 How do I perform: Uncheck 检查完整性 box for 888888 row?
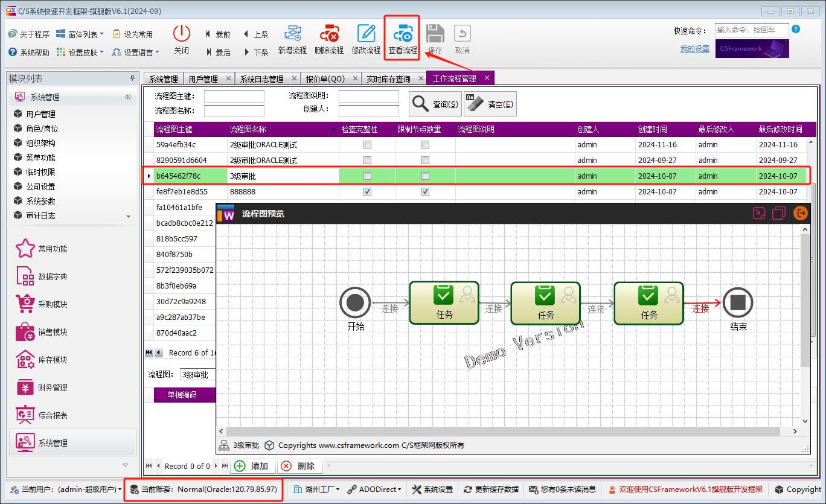coord(367,192)
